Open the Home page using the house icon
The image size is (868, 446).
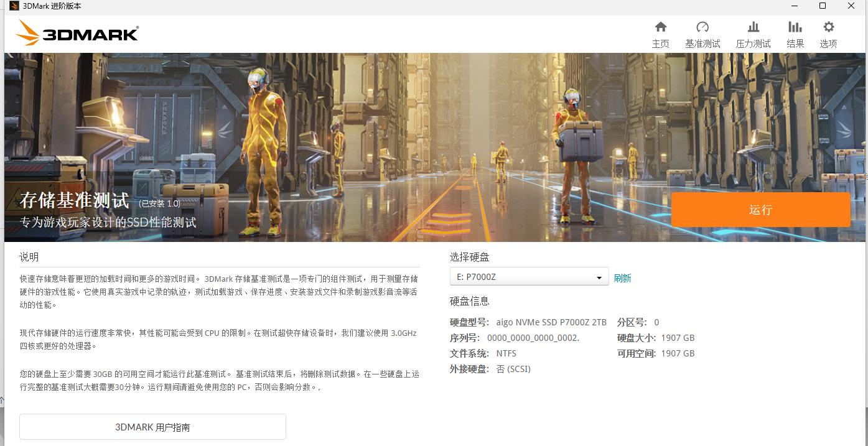[x=660, y=27]
